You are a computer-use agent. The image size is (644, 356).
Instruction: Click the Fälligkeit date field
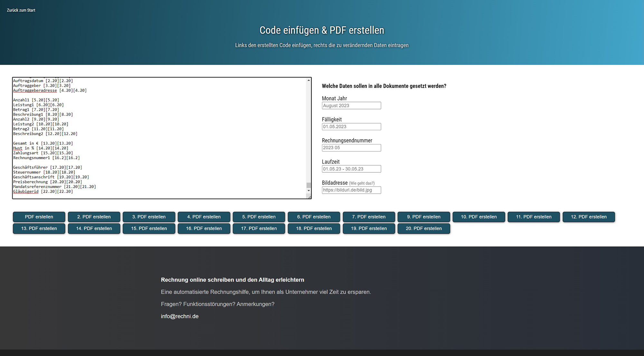pos(351,127)
